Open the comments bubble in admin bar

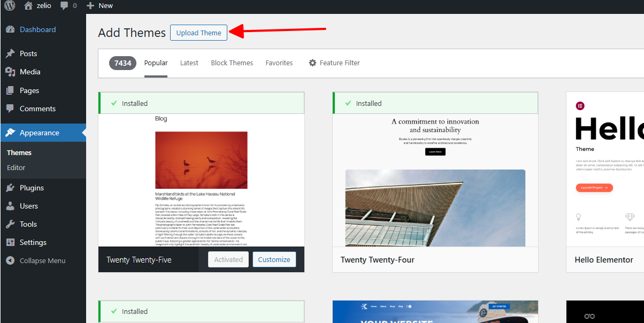point(64,6)
